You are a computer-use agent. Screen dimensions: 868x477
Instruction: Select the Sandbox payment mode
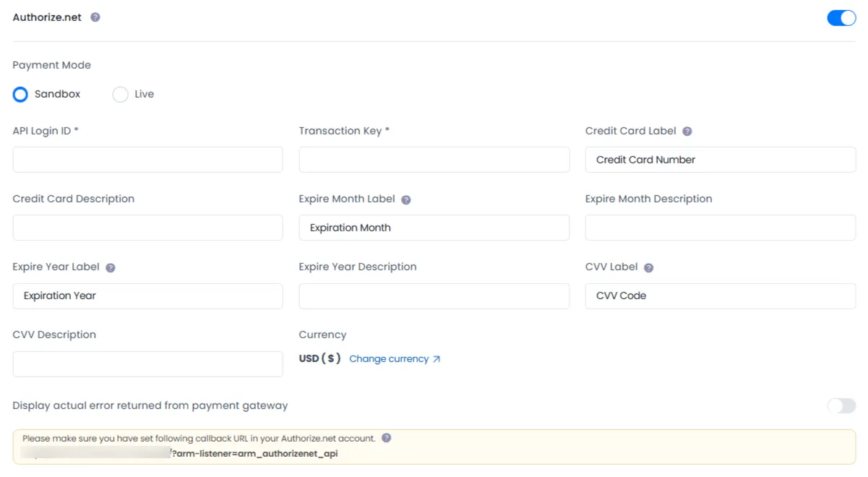[20, 94]
